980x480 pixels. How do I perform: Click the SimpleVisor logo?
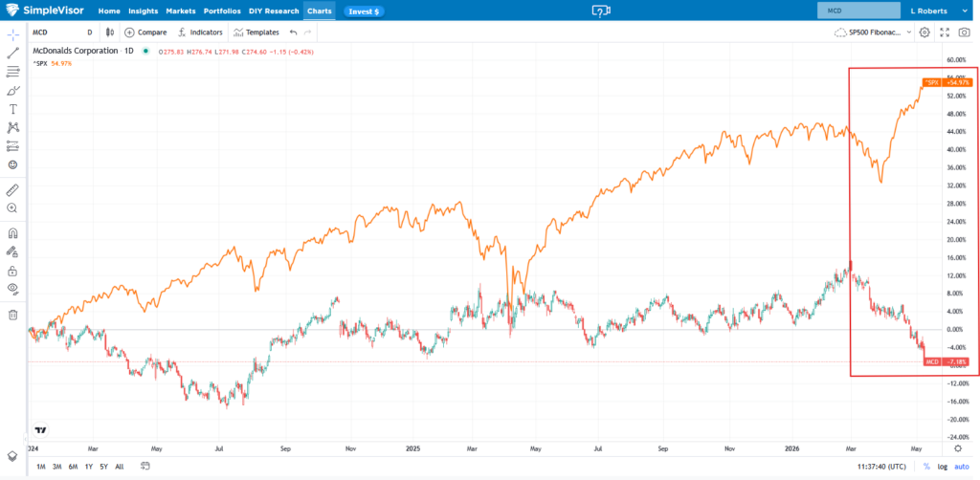(46, 11)
